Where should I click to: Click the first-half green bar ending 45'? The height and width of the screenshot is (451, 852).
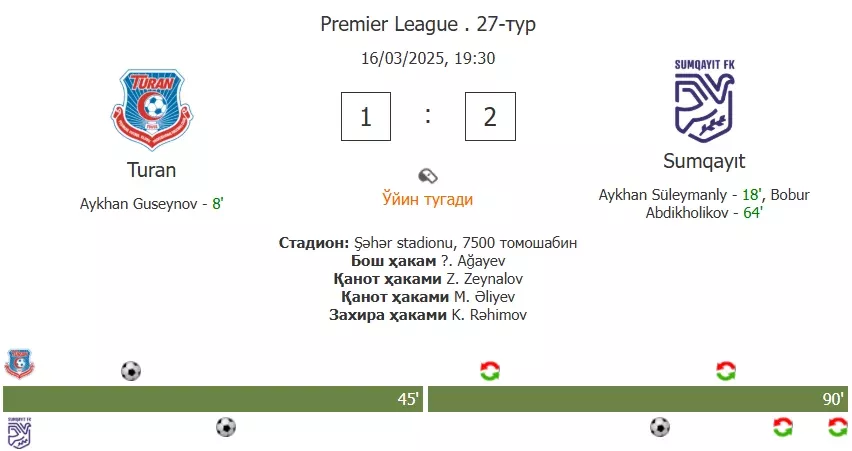click(x=213, y=399)
